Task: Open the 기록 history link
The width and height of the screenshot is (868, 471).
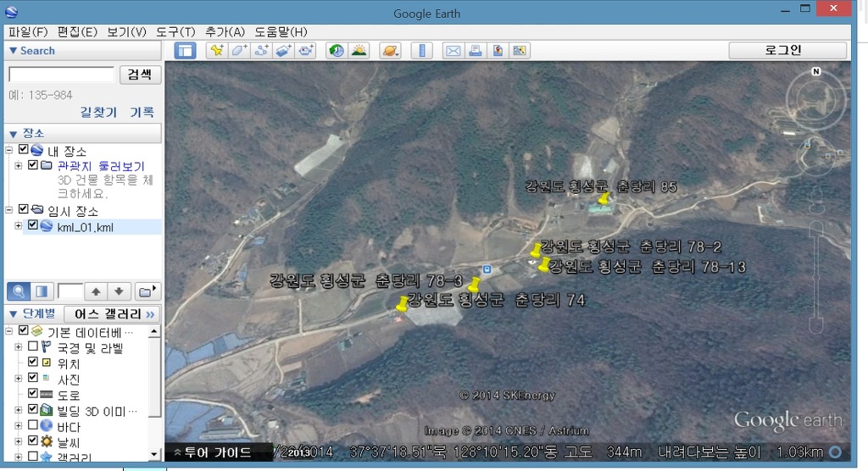Action: 142,113
